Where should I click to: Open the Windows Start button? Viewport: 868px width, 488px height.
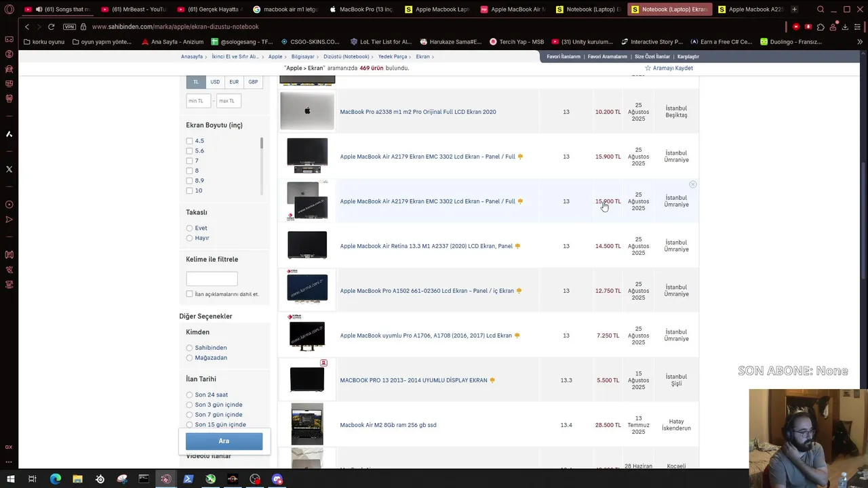point(10,479)
